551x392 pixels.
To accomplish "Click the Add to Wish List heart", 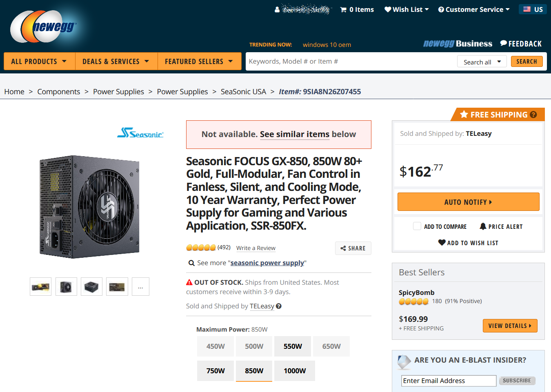I will 442,243.
